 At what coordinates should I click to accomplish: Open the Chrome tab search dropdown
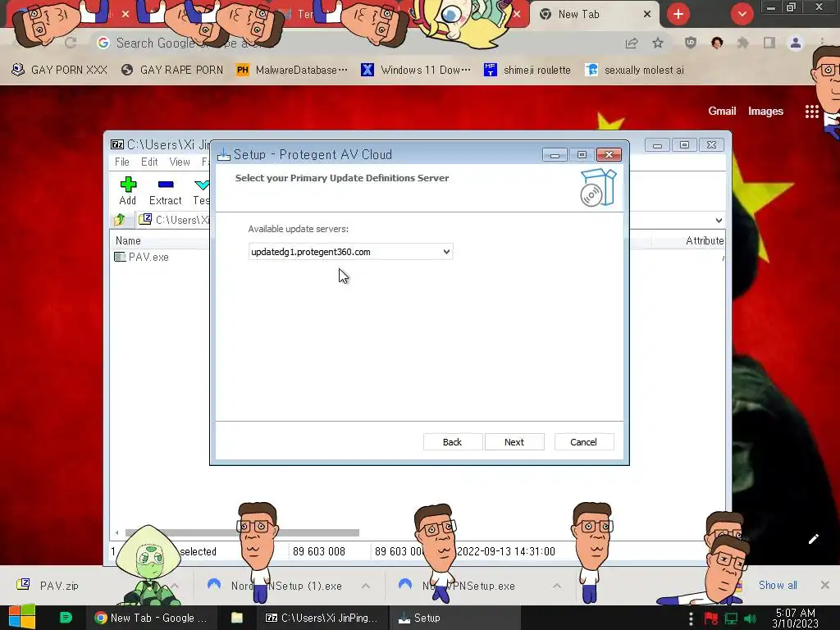pyautogui.click(x=742, y=14)
